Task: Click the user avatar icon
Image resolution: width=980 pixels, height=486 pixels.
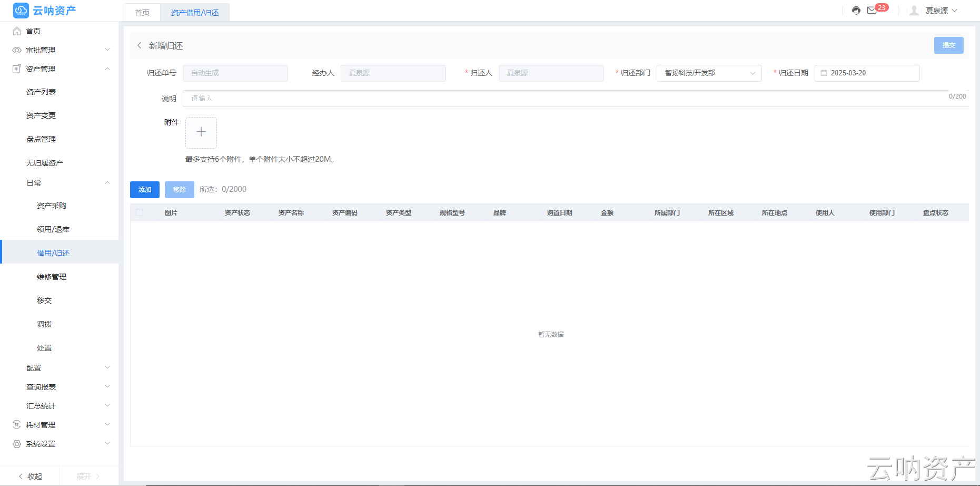Action: 914,11
